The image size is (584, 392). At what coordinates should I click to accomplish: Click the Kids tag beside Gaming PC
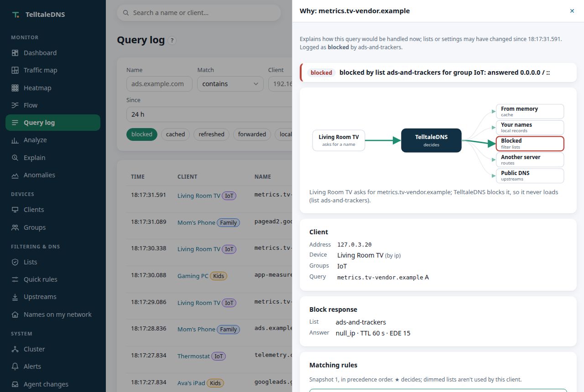point(219,276)
